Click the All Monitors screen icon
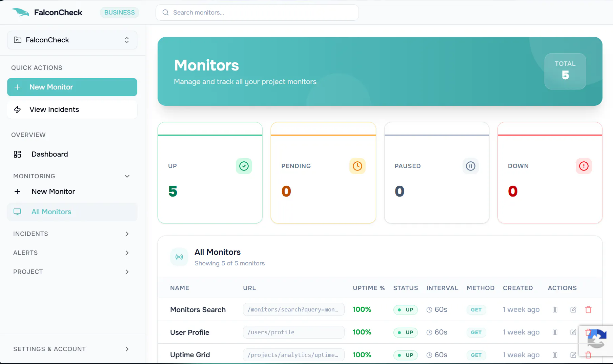The height and width of the screenshot is (364, 613). (17, 212)
